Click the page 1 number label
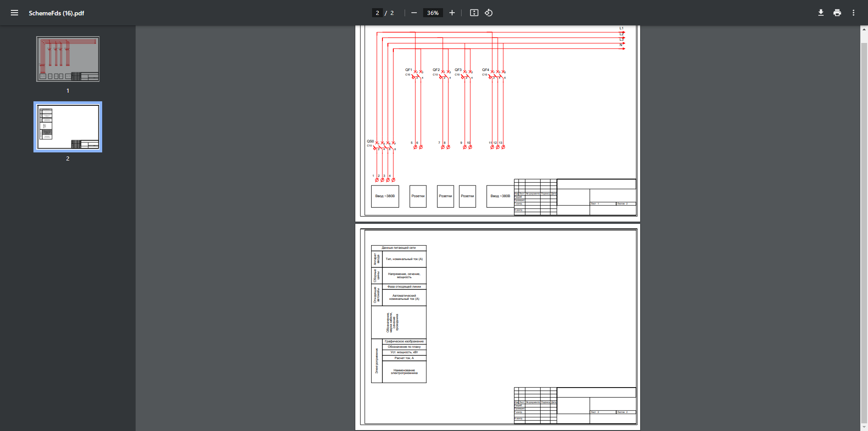Image resolution: width=868 pixels, height=431 pixels. tap(68, 91)
